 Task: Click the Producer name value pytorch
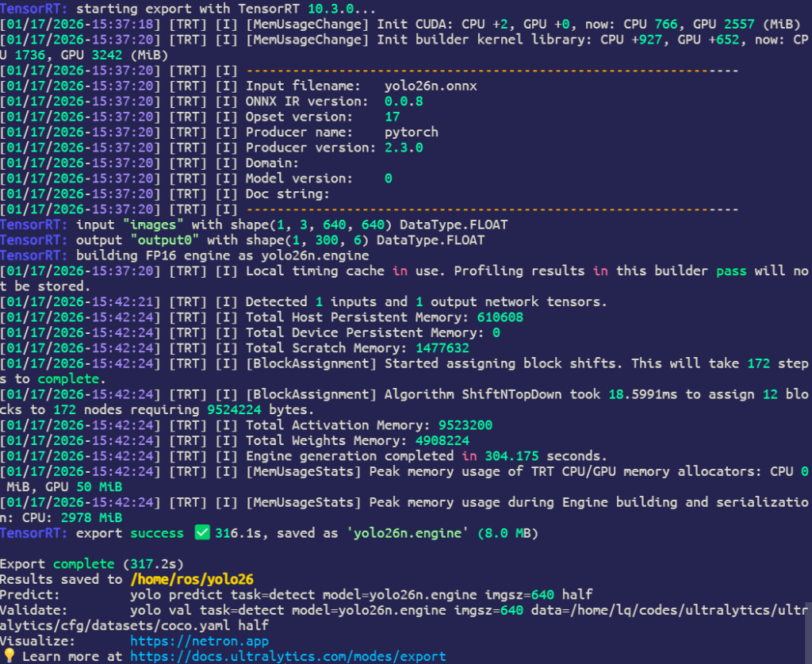[x=411, y=132]
